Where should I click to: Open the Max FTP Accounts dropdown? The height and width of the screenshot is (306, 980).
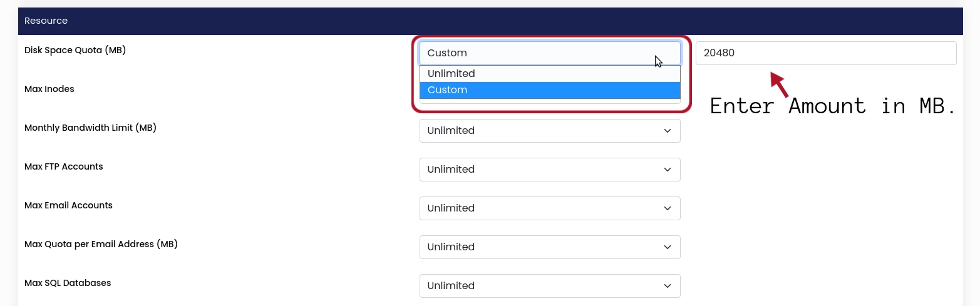pos(550,170)
